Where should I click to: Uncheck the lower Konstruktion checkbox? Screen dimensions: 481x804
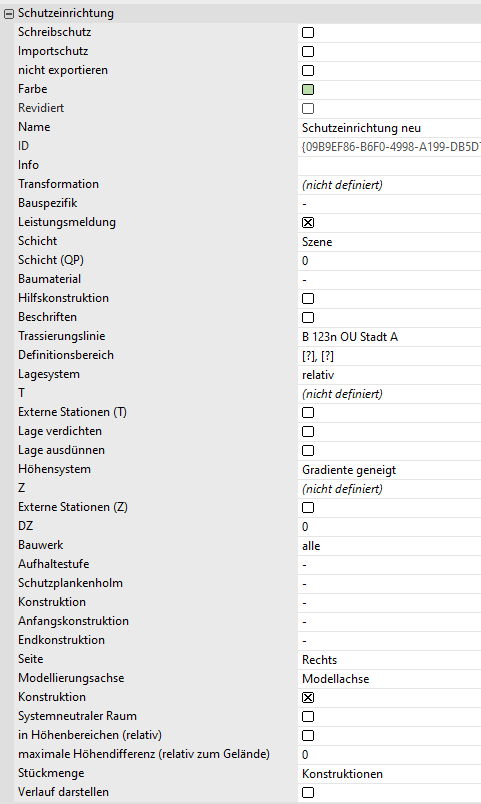[308, 697]
